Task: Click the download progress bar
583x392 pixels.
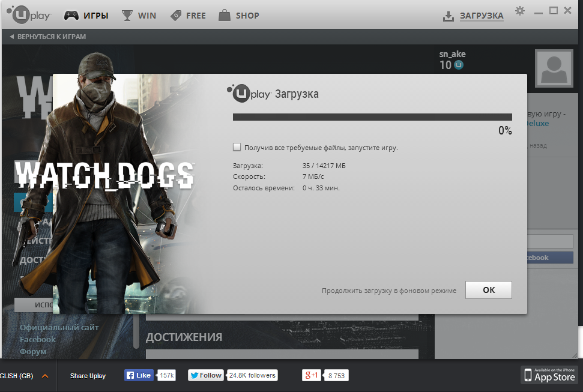Action: 372,117
